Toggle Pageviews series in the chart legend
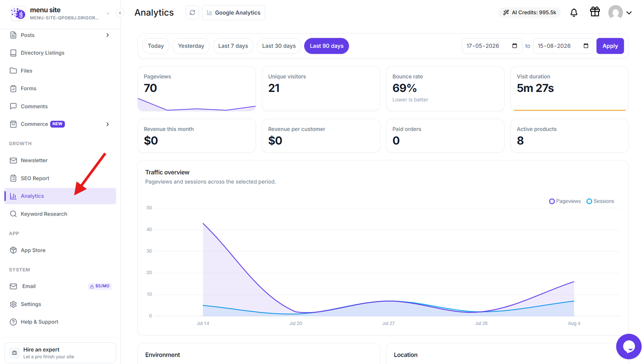Screen dimensions: 644x364 [x=565, y=201]
